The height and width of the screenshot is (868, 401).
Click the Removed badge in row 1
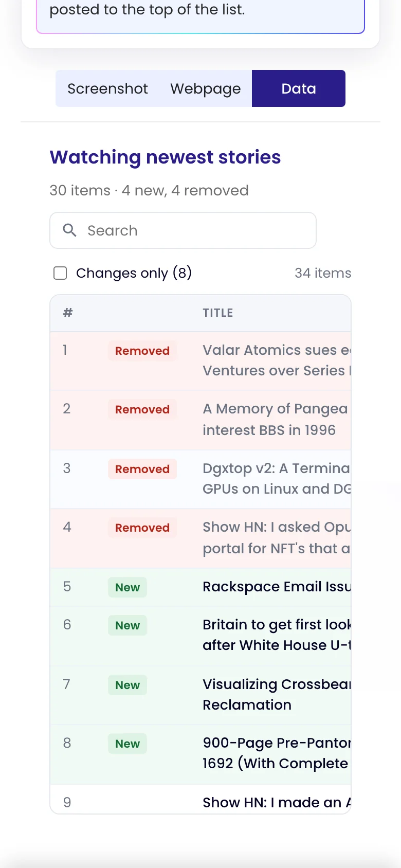pyautogui.click(x=142, y=351)
